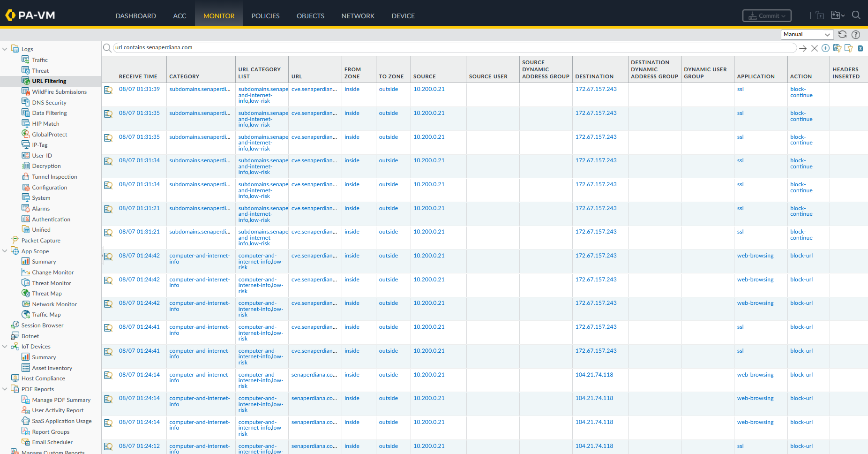Open the Manual refresh interval dropdown
The image size is (868, 454).
click(x=807, y=34)
